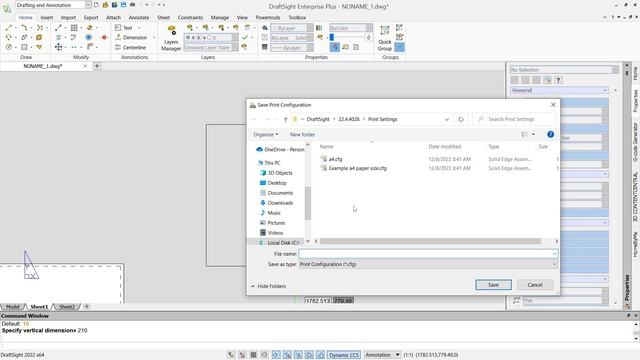The image size is (640, 360).
Task: Select the Text annotation tool
Action: [x=124, y=28]
